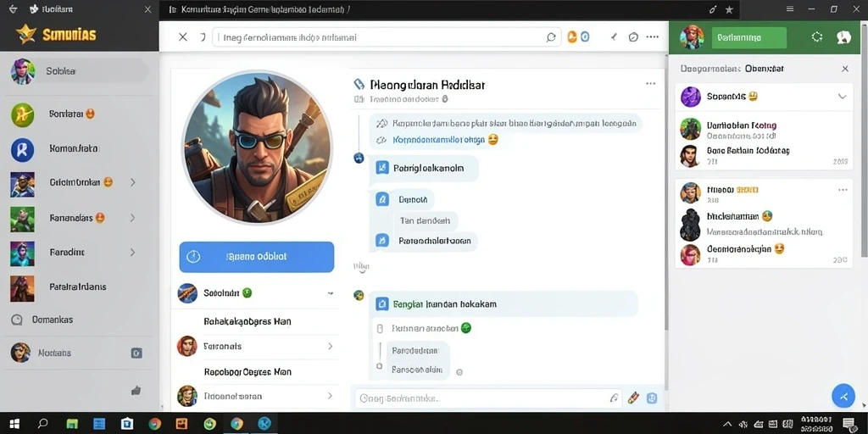Click the large round profile picture
Viewport: 868px width, 434px height.
click(258, 147)
